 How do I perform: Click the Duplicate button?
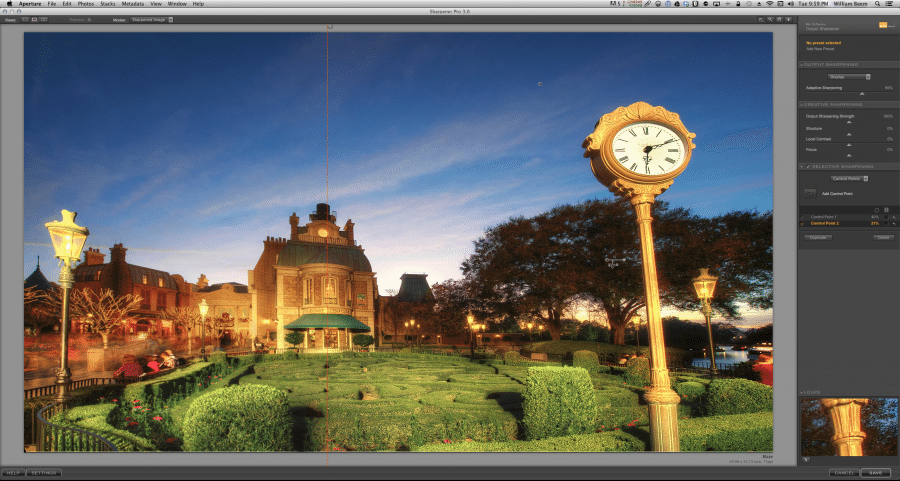click(x=818, y=238)
